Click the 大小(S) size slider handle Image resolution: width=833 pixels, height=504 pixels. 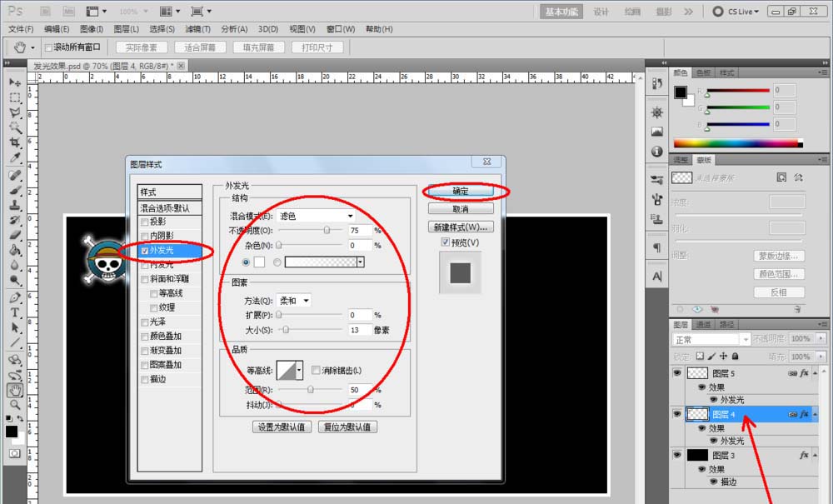(x=286, y=330)
